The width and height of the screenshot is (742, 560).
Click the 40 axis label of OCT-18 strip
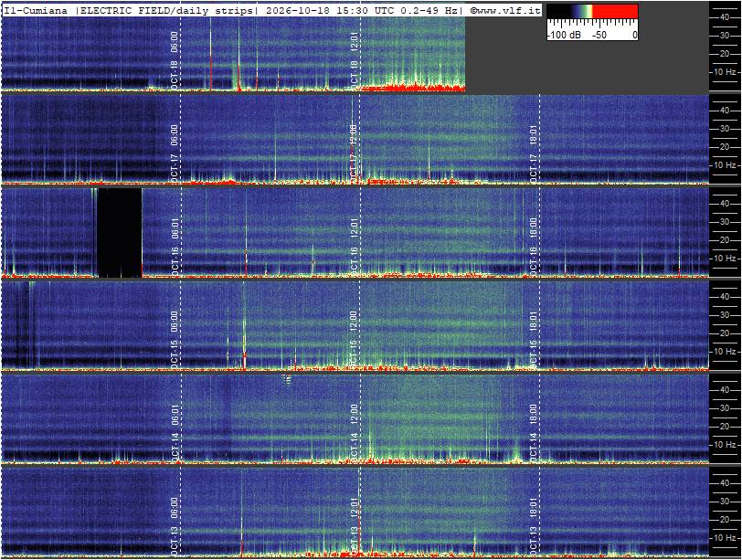point(725,17)
